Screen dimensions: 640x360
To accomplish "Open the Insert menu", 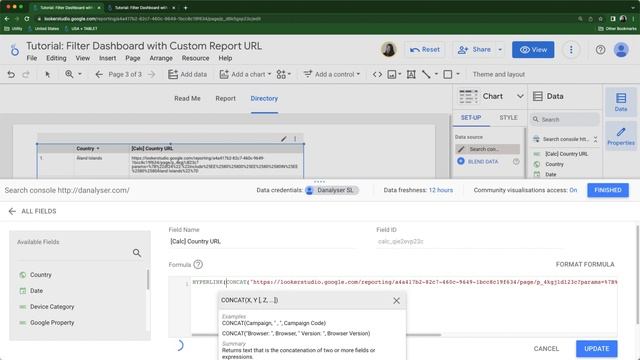I will [x=107, y=58].
